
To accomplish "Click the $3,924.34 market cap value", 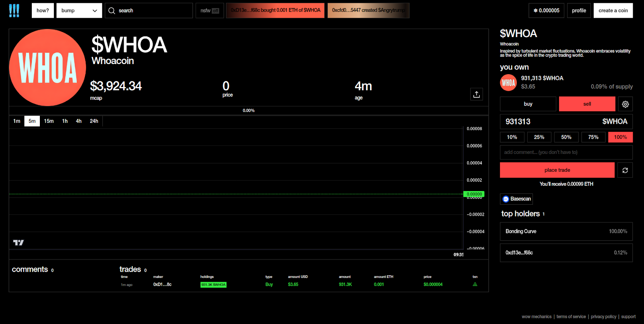I will [x=116, y=86].
